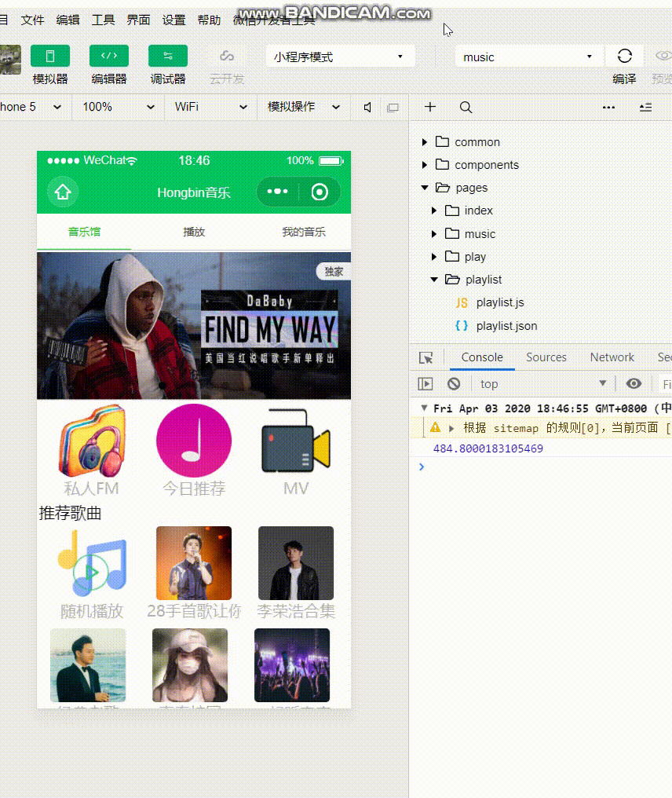Select the 播放 tab
The image size is (672, 798).
click(194, 232)
